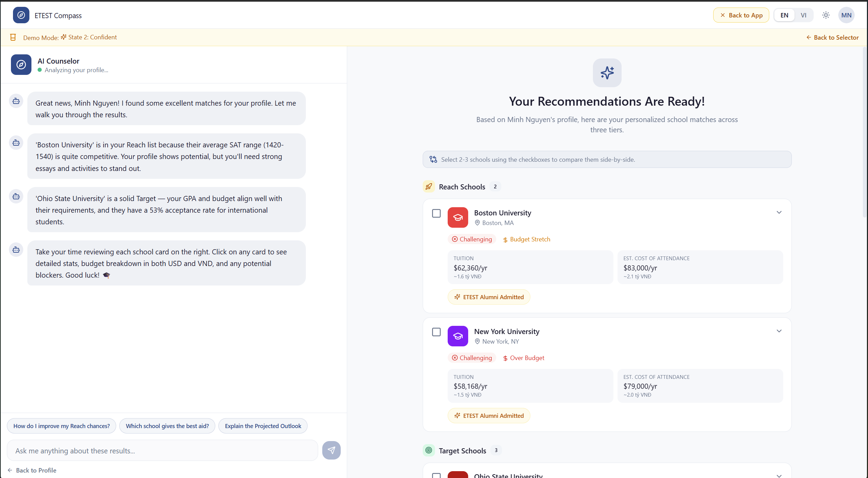Toggle light/dark theme sun icon

(x=826, y=15)
